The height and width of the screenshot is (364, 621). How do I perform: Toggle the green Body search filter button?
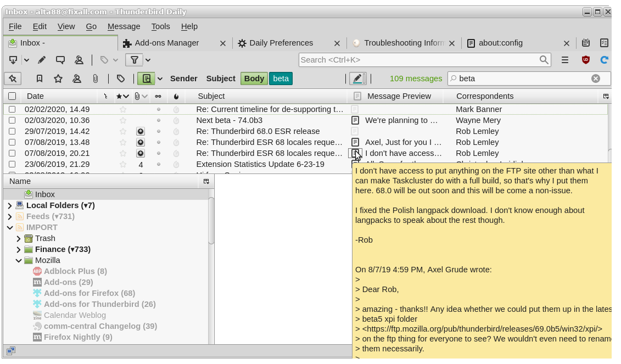pos(254,79)
